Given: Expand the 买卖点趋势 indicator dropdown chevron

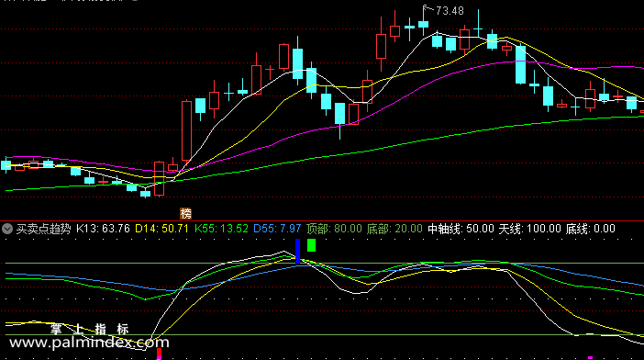Looking at the screenshot, I should 7,229.
